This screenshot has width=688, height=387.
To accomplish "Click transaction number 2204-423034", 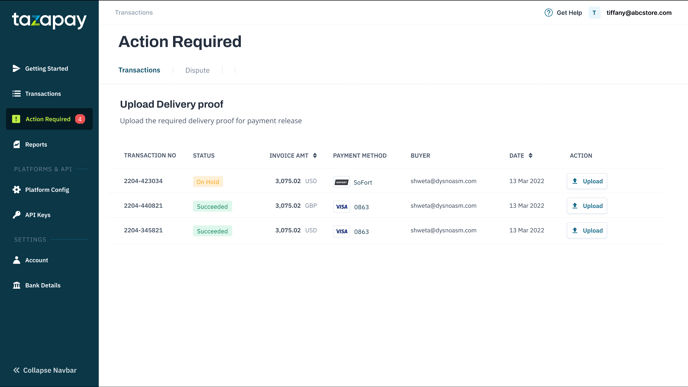I will click(x=143, y=181).
